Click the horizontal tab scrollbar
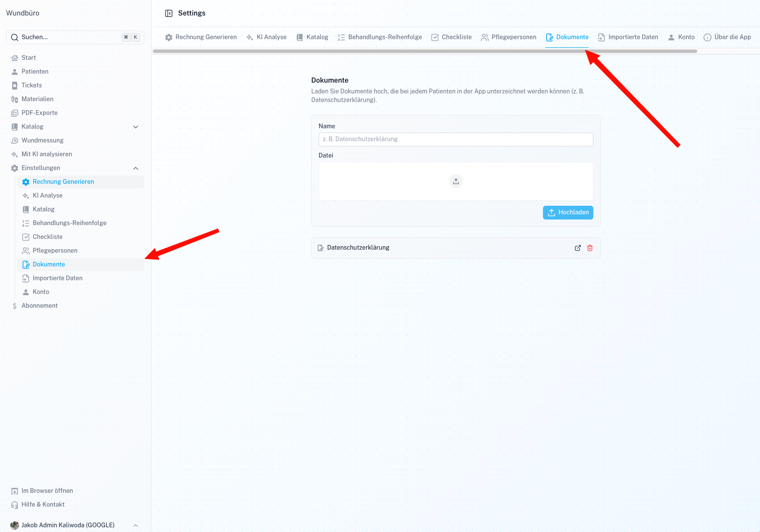 pyautogui.click(x=425, y=51)
